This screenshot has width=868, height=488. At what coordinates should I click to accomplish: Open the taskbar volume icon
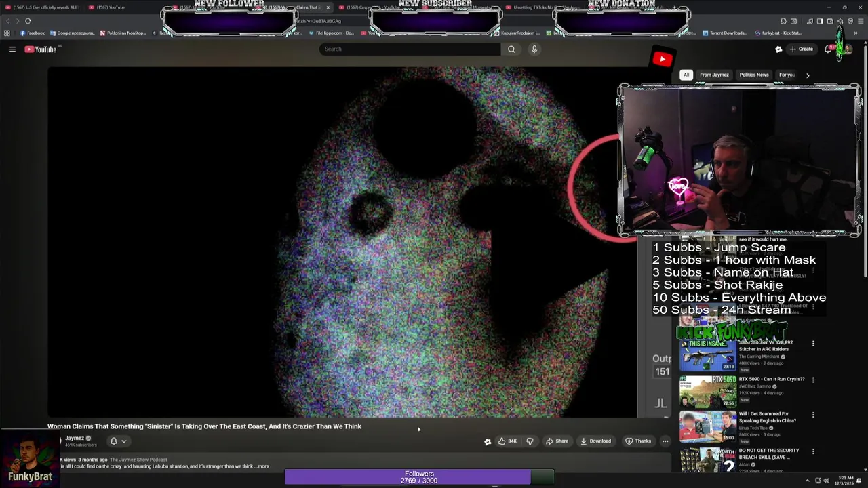pyautogui.click(x=826, y=481)
